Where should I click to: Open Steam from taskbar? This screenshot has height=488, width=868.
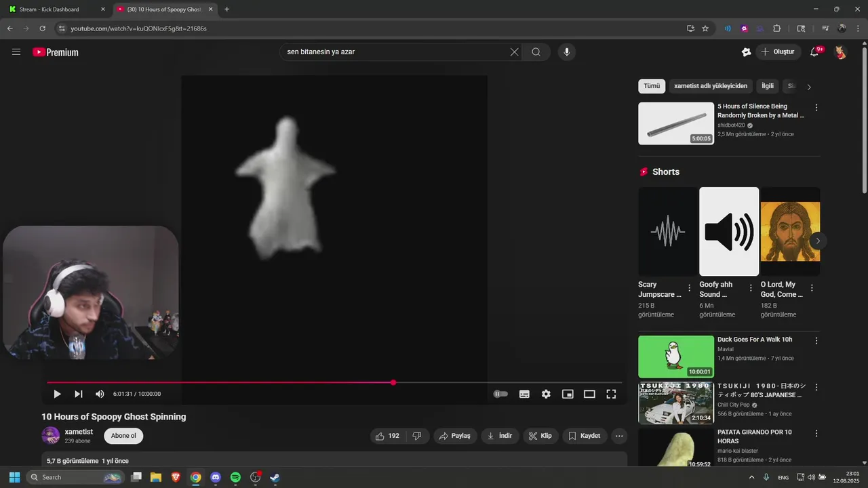(275, 477)
